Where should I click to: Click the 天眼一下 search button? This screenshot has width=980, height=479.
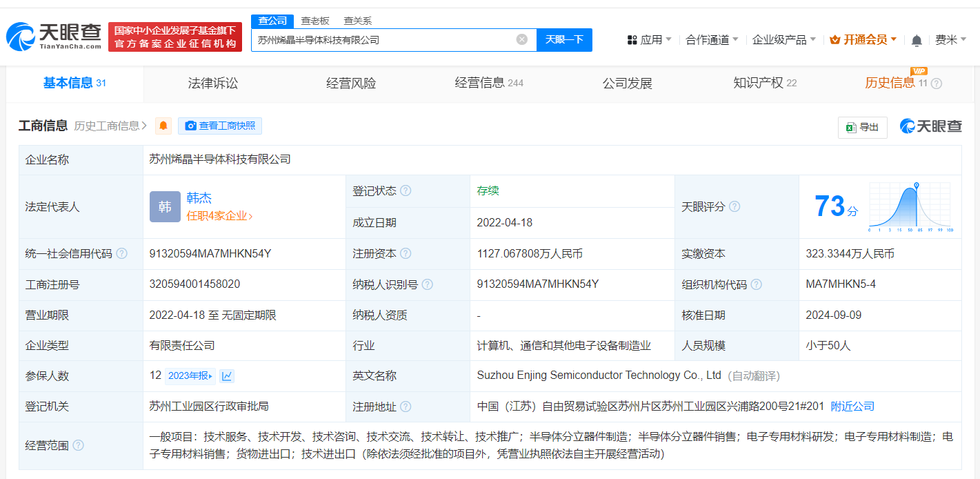pos(564,39)
